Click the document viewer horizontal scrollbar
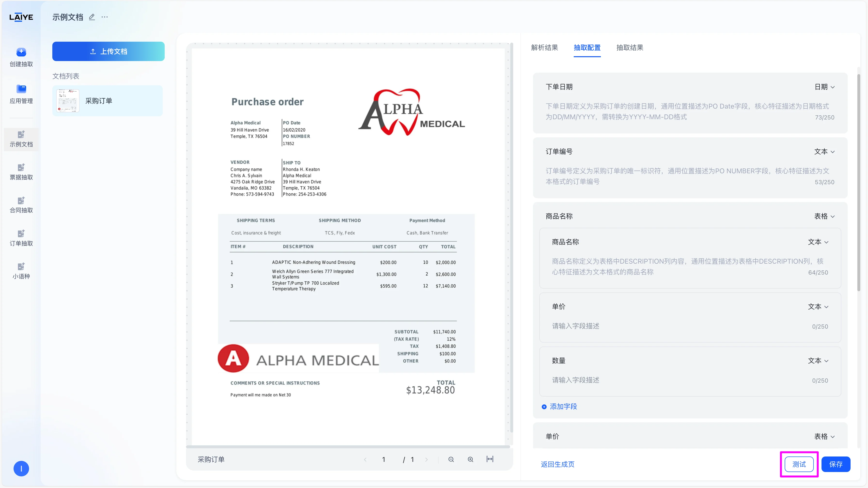 (348, 447)
